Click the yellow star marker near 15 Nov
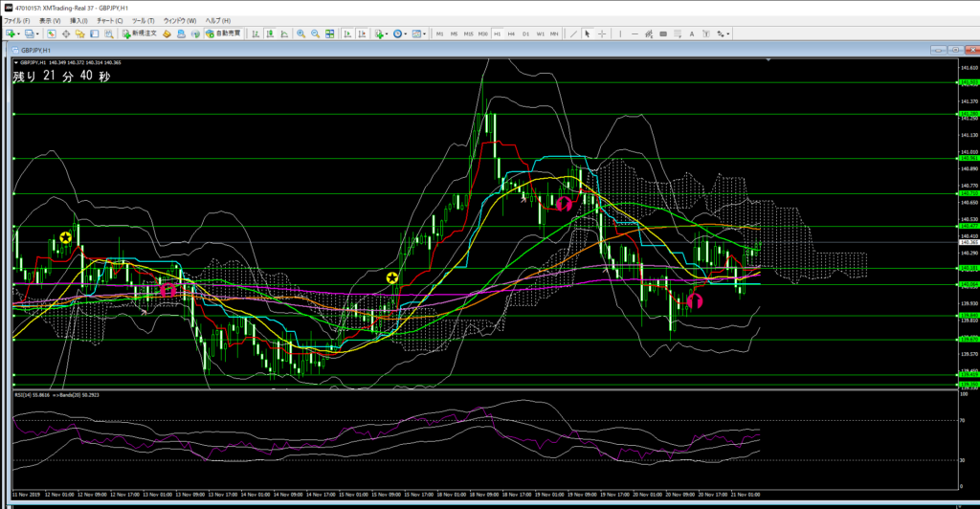Viewport: 980px width, 509px height. [391, 277]
